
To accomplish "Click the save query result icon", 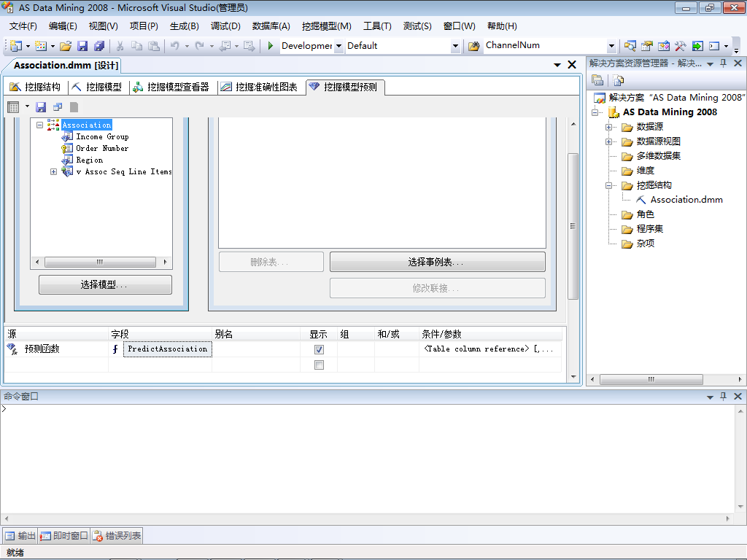I will click(41, 107).
